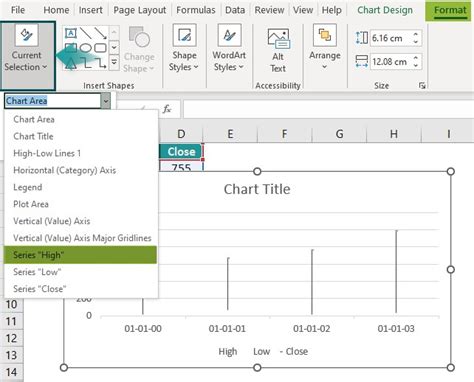Viewport: 474px width, 382px height.
Task: Click the shape height field 6.16 cm
Action: tap(390, 38)
